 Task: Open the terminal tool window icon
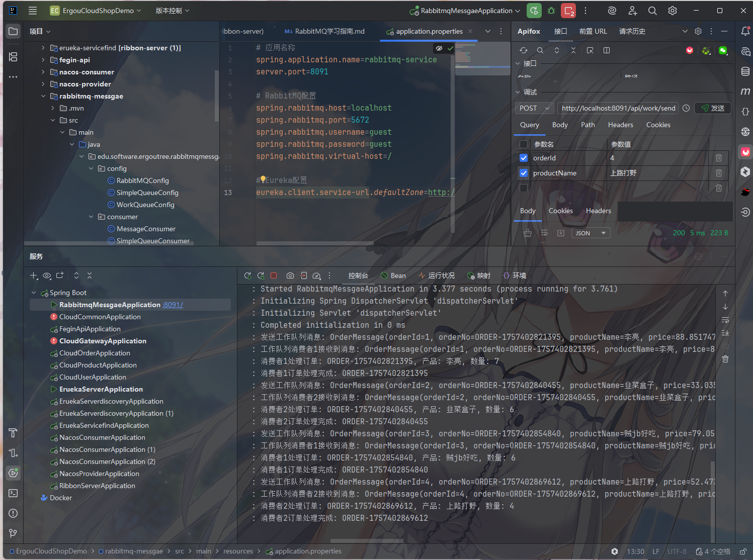coord(13,493)
